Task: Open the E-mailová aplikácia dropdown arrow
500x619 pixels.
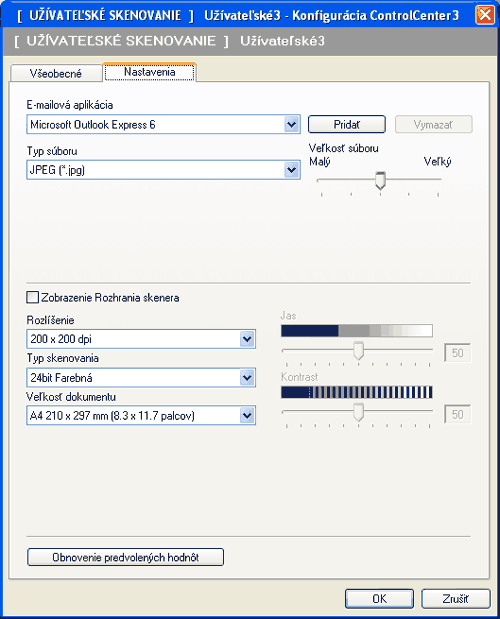Action: (x=292, y=125)
